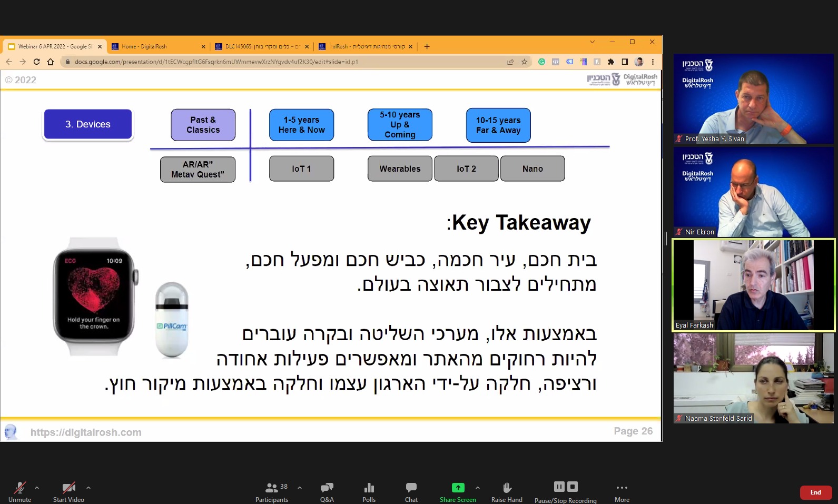Open the Zoom Chat panel
This screenshot has height=504, width=838.
(x=411, y=492)
